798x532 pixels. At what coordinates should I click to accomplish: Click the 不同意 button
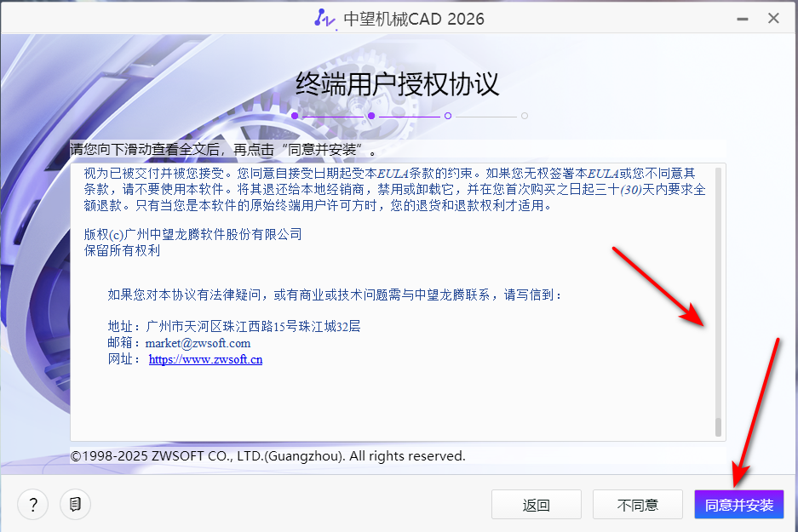point(637,505)
